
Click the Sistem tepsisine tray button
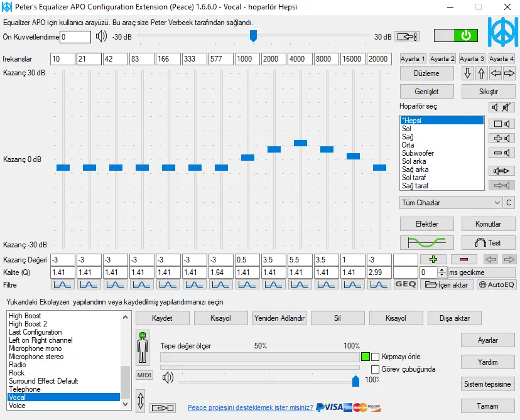pos(487,384)
